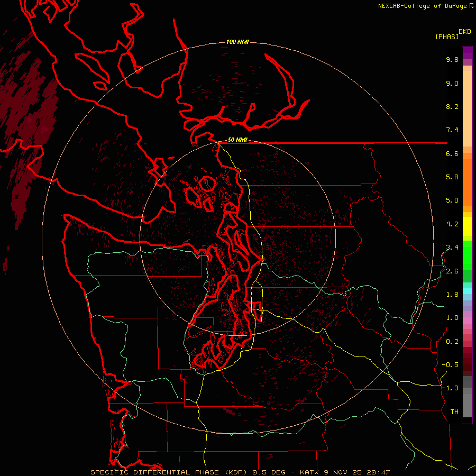Click the 4.2 scale value

tap(452, 224)
